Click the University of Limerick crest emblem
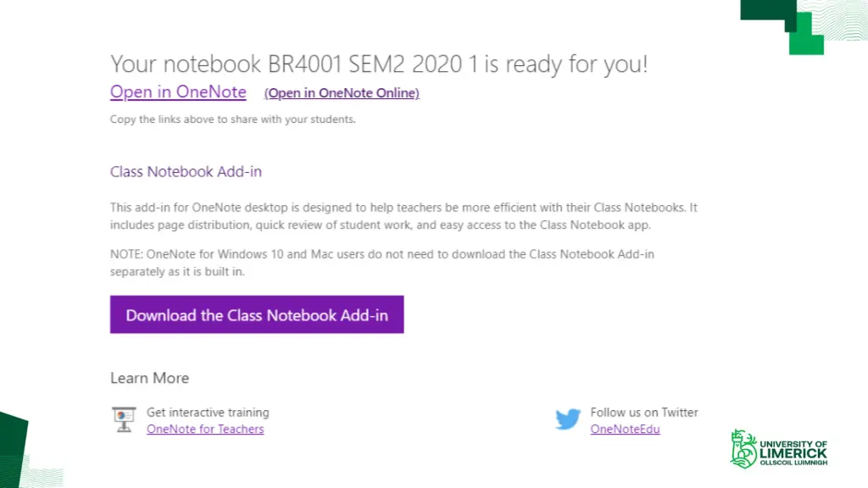The height and width of the screenshot is (488, 868). pos(743,449)
